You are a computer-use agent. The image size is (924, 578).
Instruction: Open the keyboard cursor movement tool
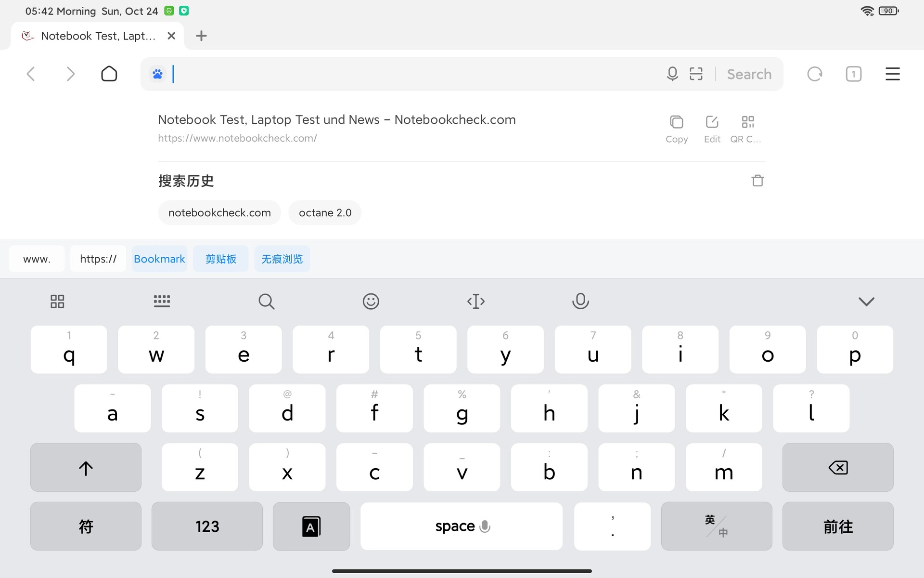[475, 302]
